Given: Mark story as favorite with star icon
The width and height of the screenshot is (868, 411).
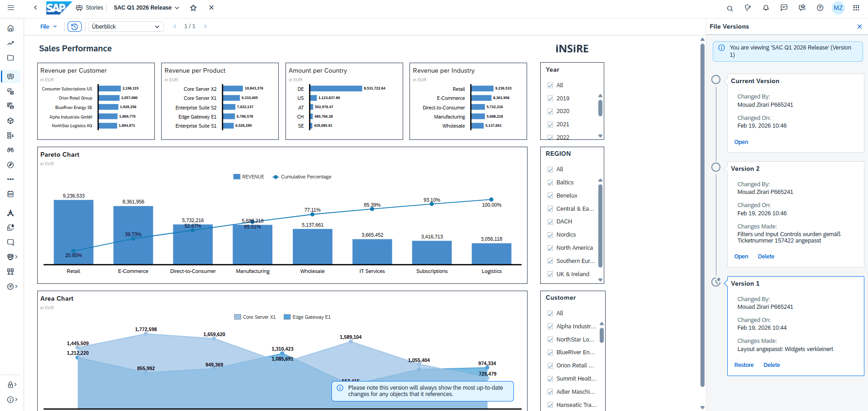Looking at the screenshot, I should [193, 8].
